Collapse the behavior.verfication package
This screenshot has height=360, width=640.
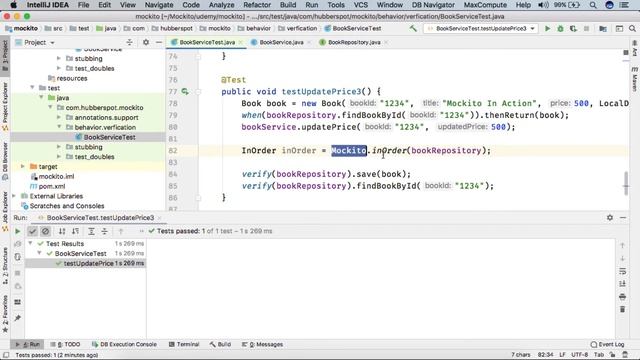[59, 127]
